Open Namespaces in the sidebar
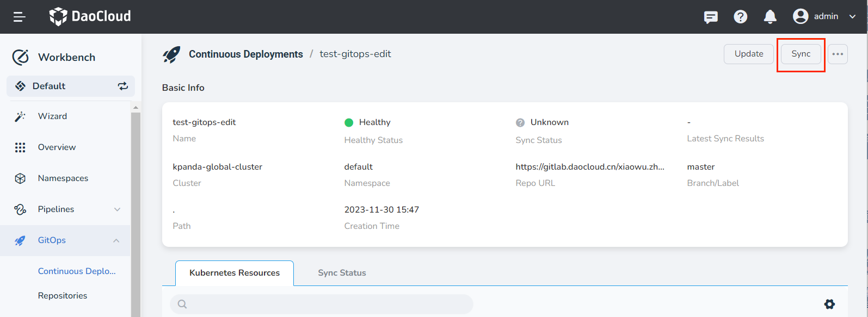 click(63, 178)
